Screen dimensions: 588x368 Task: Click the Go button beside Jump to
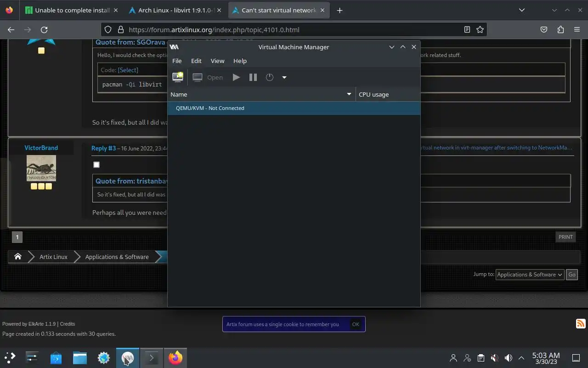(x=572, y=275)
